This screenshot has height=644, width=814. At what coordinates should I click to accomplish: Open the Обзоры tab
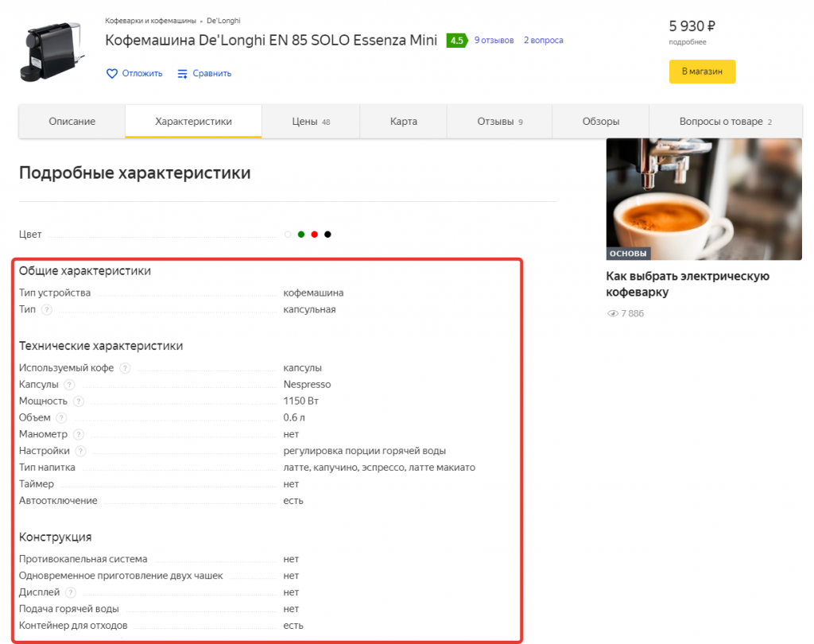tap(601, 122)
